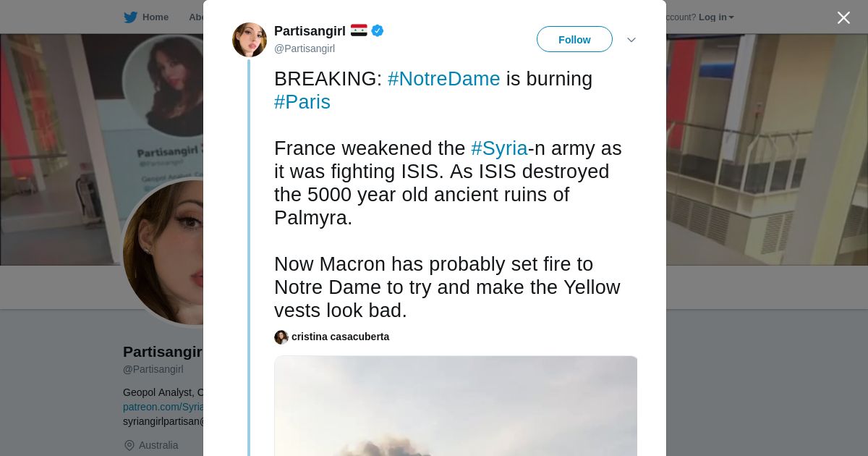Click the Twitter bird logo
This screenshot has height=456, width=868.
point(130,17)
